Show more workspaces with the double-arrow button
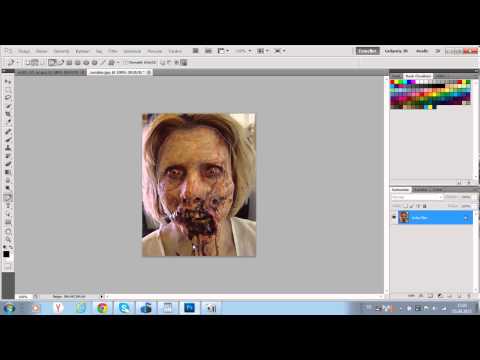This screenshot has width=480, height=360. coord(438,51)
